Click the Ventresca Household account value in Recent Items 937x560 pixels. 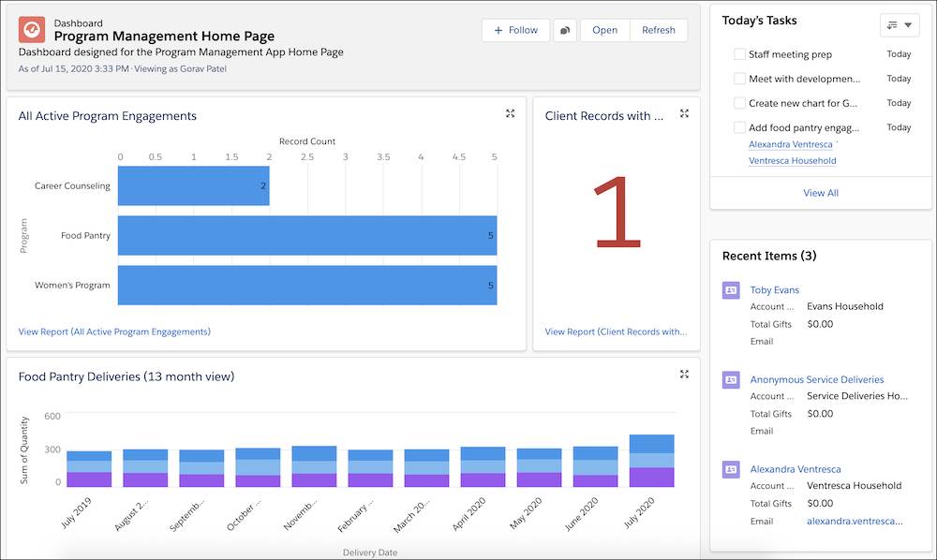[854, 485]
